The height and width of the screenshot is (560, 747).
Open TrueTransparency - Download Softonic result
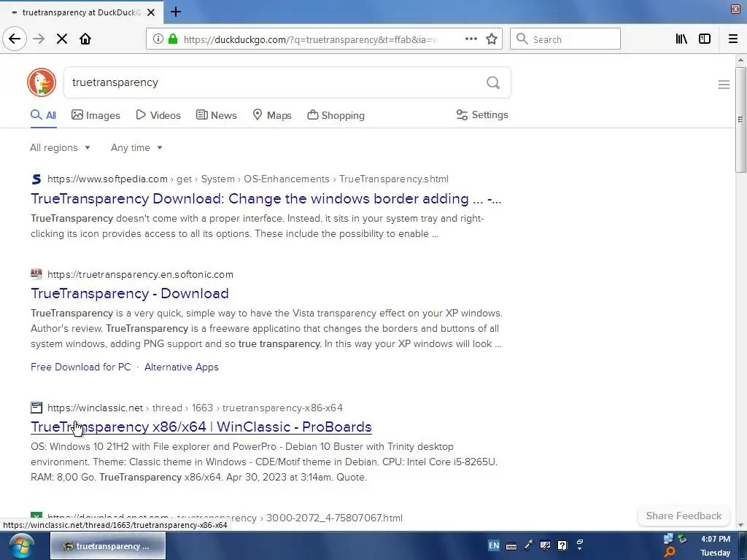(x=130, y=293)
